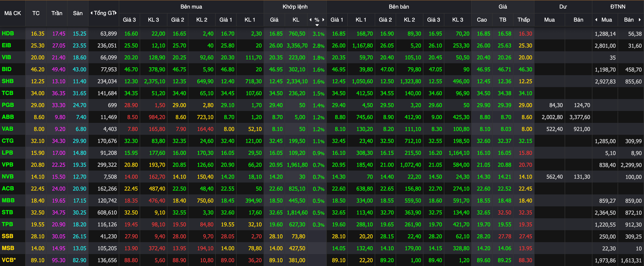Open stock symbol VAB
The image size is (644, 266).
pyautogui.click(x=7, y=129)
